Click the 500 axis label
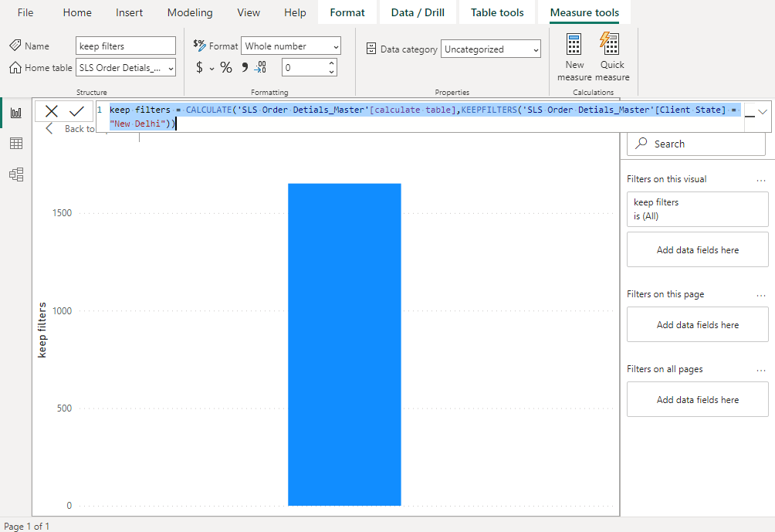The height and width of the screenshot is (532, 775). [x=64, y=408]
